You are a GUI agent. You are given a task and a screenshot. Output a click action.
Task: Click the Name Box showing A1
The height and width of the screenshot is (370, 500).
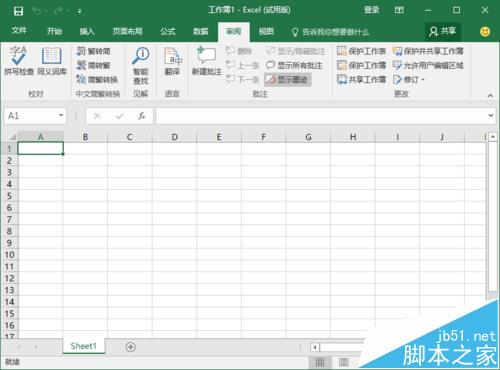31,116
